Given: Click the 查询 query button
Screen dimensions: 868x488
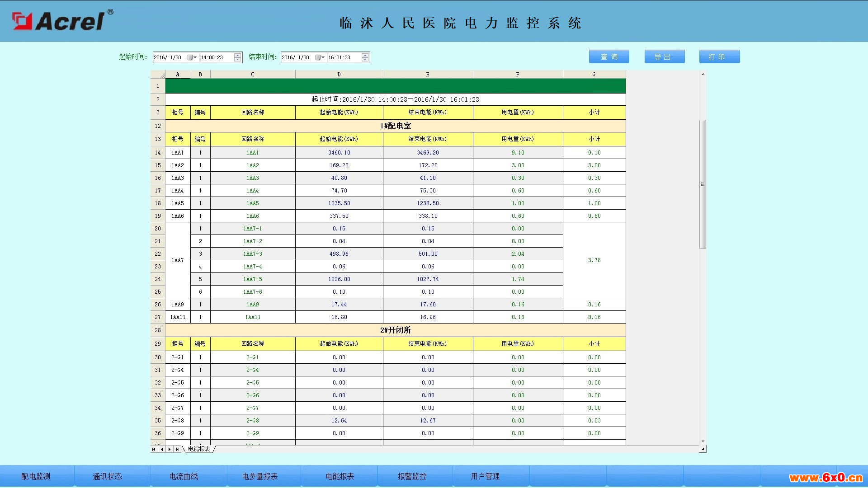Looking at the screenshot, I should [x=609, y=56].
